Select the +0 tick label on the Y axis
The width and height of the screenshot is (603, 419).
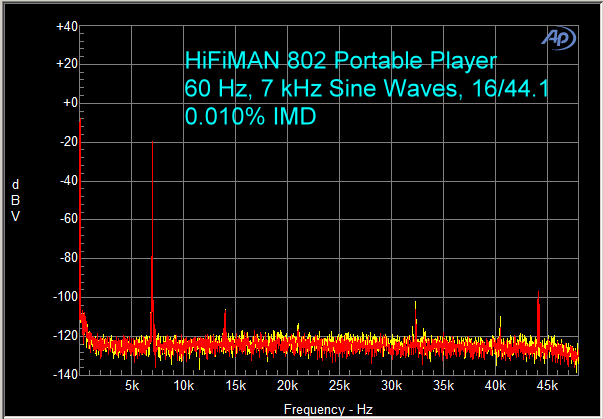[68, 103]
